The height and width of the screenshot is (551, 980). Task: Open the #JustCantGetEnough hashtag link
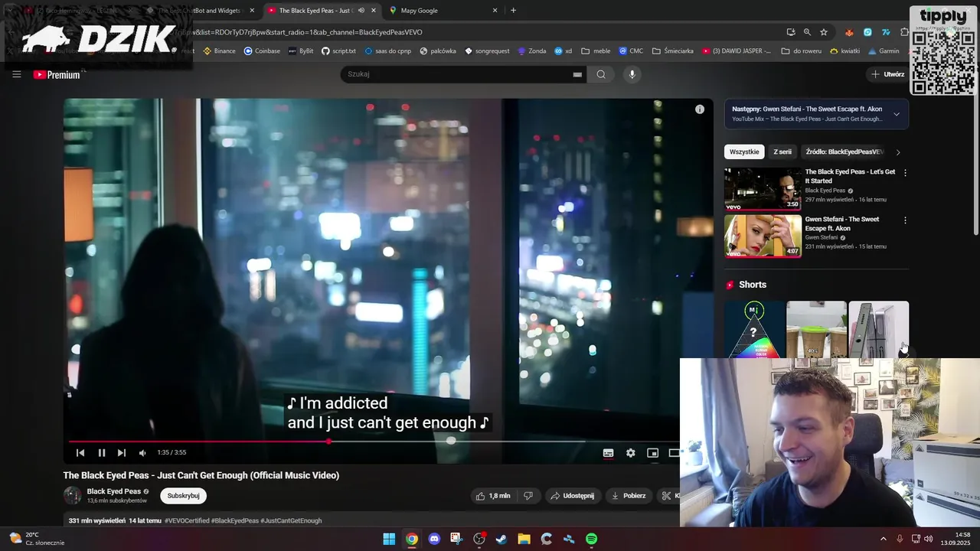291,520
